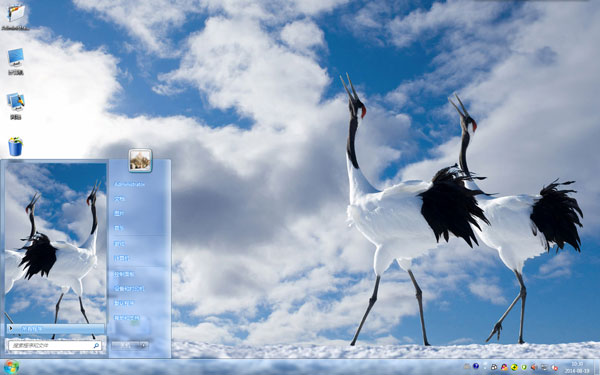This screenshot has width=600, height=375.
Task: Open Music (音乐) in the Start menu
Action: [x=119, y=228]
